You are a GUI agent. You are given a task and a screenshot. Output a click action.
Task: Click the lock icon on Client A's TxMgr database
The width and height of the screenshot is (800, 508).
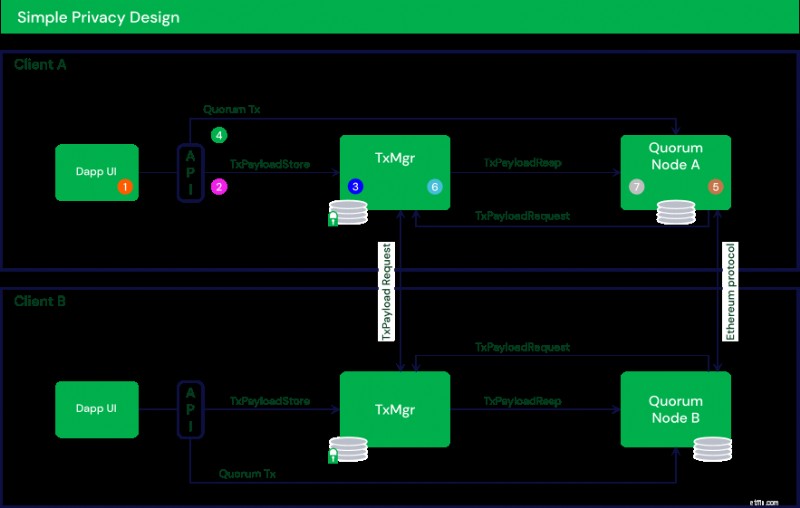333,219
